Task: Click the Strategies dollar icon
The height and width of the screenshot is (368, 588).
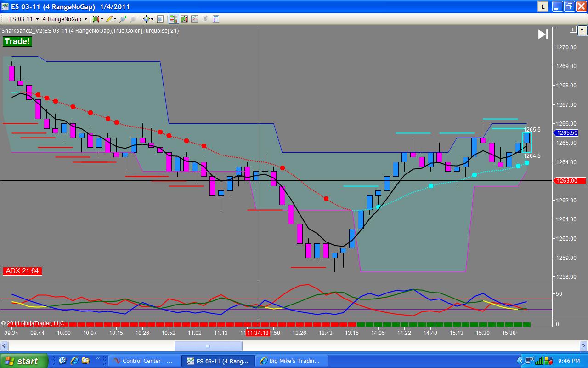Action: click(205, 19)
